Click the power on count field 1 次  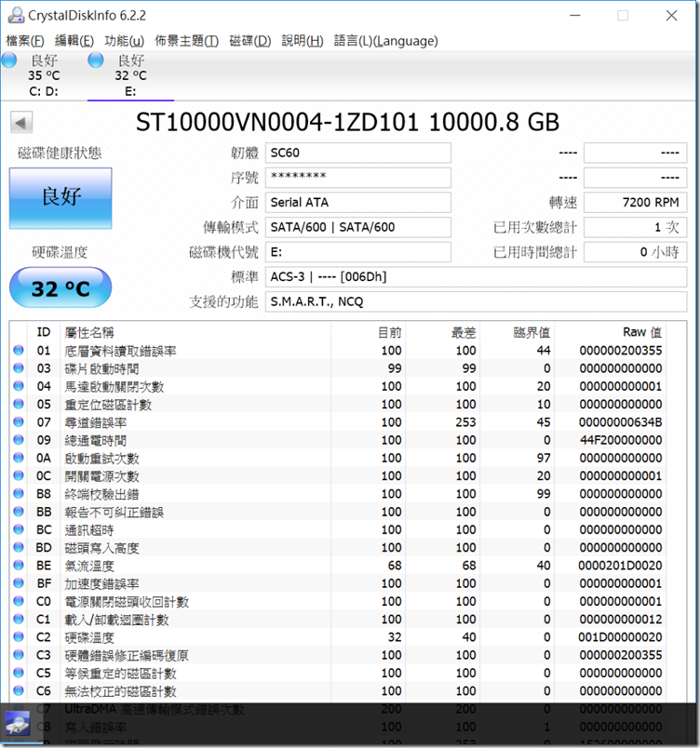coord(635,228)
